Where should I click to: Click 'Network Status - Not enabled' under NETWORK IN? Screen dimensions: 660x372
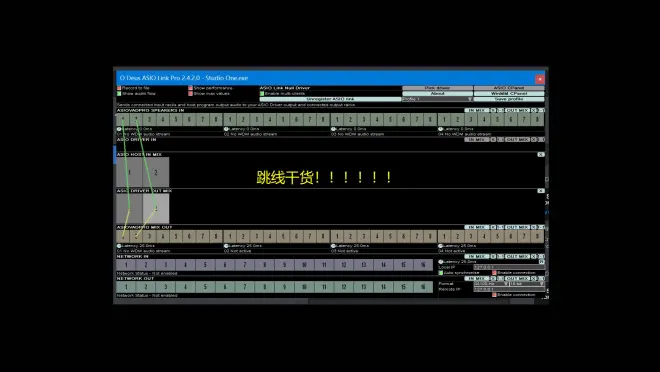point(147,273)
